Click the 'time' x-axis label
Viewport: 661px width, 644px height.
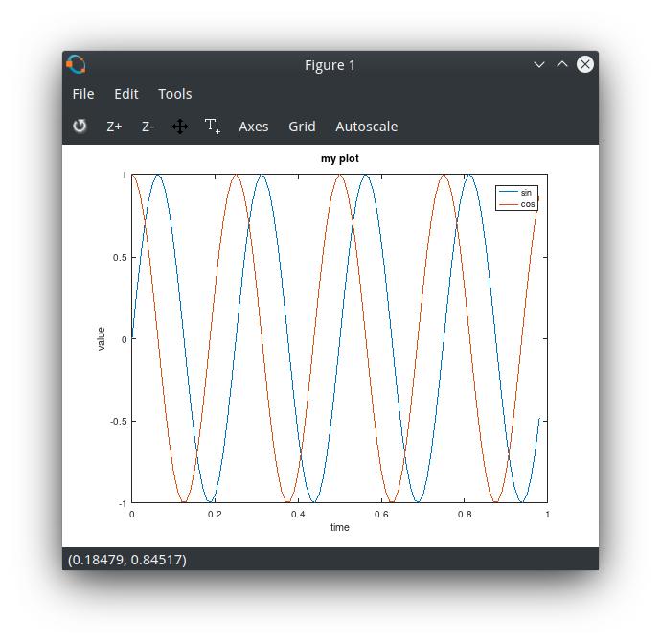pos(340,527)
